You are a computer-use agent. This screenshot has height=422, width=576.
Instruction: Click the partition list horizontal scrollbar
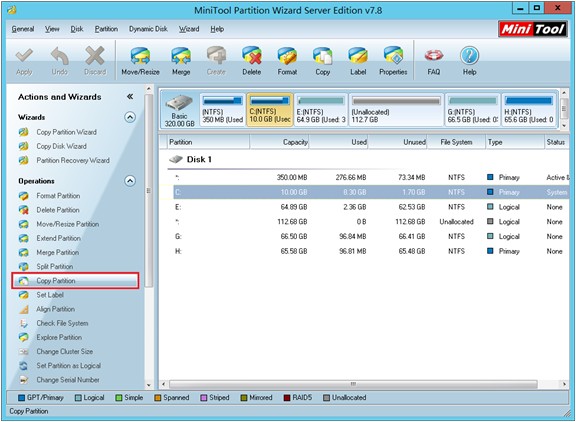point(353,384)
